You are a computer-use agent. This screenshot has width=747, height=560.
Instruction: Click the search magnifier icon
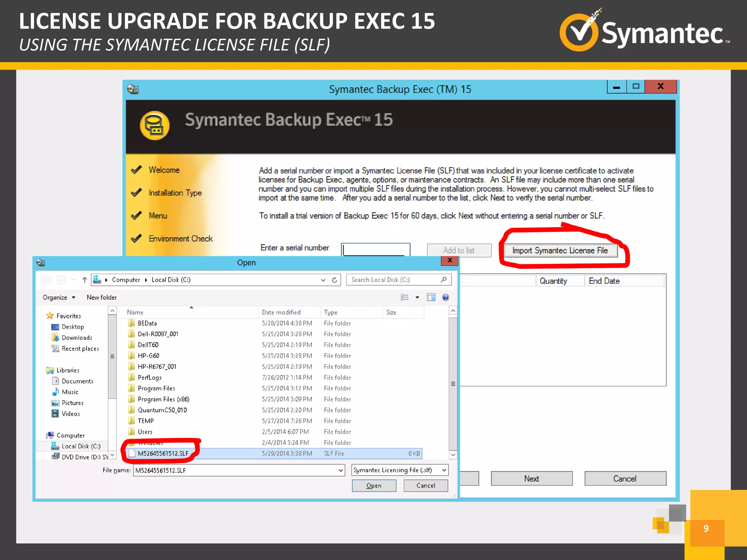pyautogui.click(x=444, y=280)
